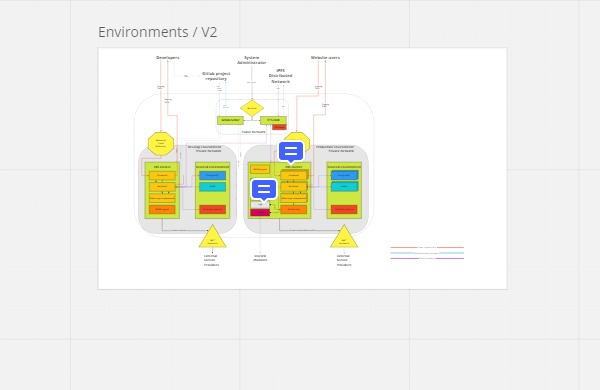Select the blue box in production secured environment
The image size is (600, 390).
(x=344, y=175)
